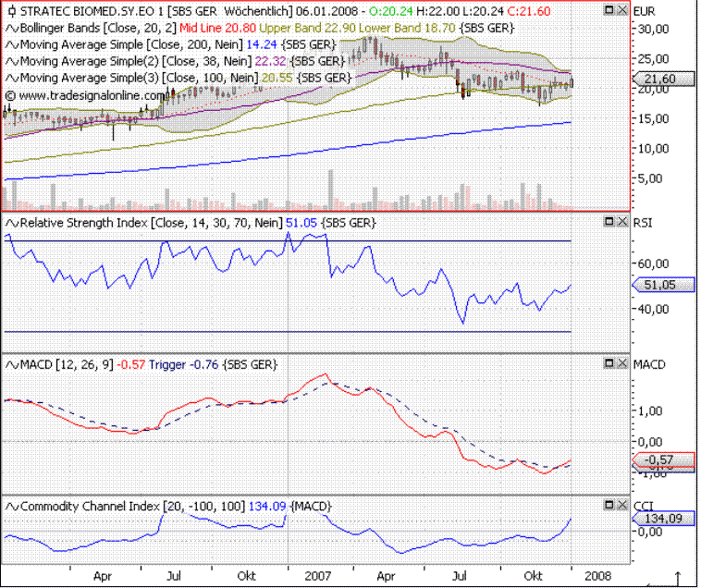Click indicator icon beside Moving Average Simple(2)
The height and width of the screenshot is (588, 701).
tap(12, 61)
